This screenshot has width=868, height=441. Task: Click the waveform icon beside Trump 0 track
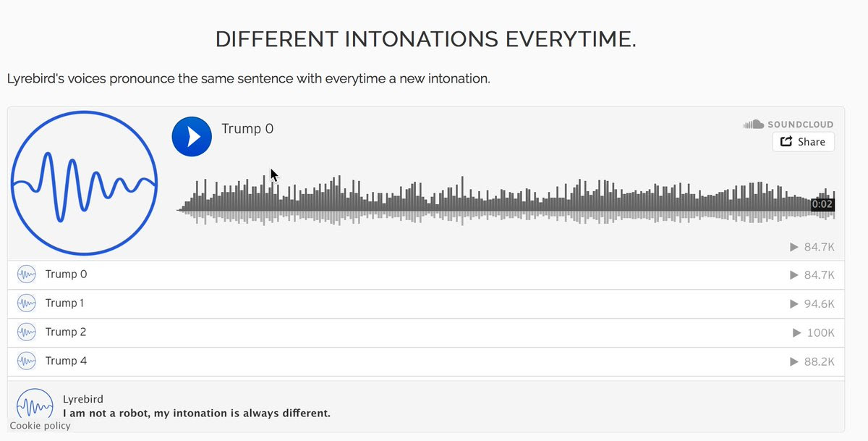(x=27, y=274)
